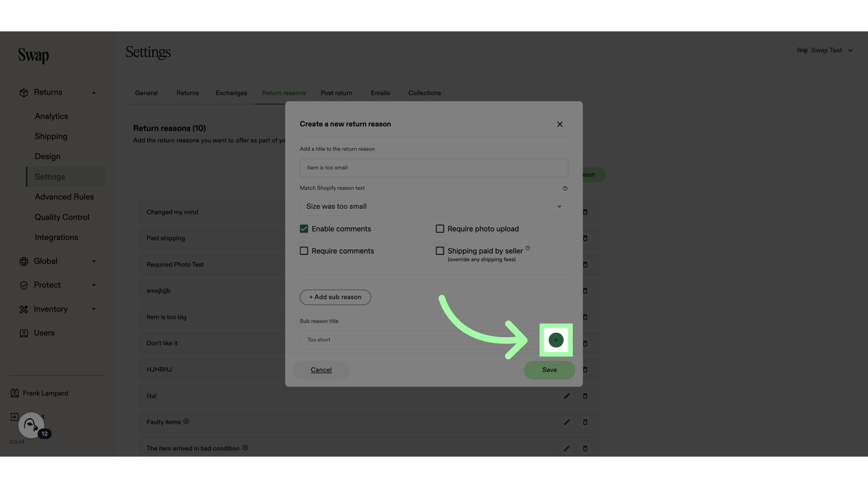Delete The item arrived in bad condition reason
This screenshot has height=488, width=868.
585,449
